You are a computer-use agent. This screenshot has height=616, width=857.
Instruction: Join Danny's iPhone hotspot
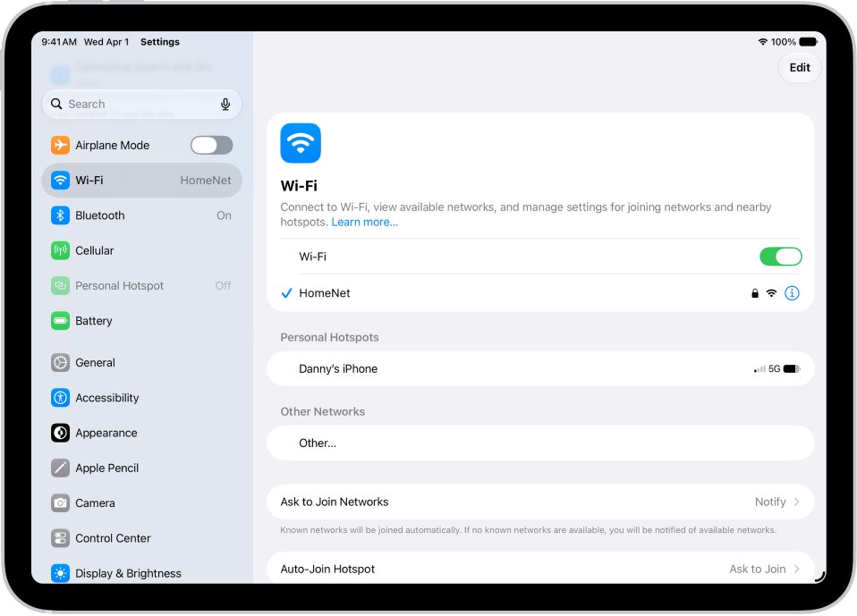(x=540, y=369)
